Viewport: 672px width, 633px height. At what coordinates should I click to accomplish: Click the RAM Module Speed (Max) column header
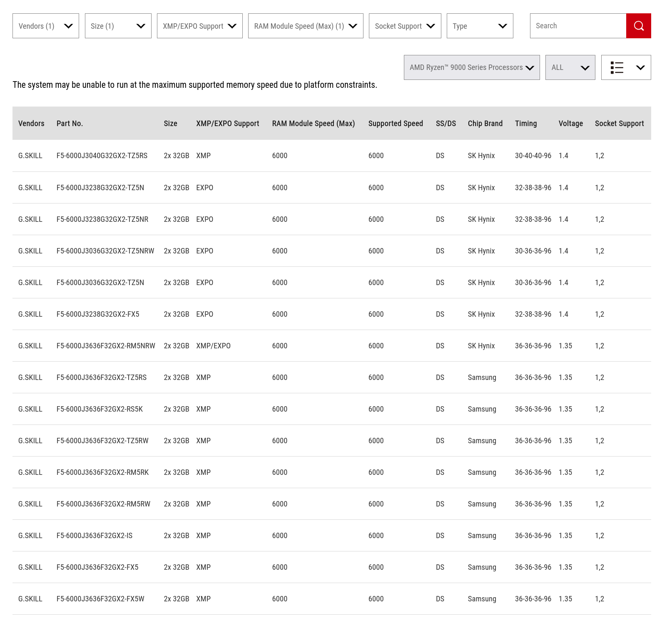tap(314, 124)
